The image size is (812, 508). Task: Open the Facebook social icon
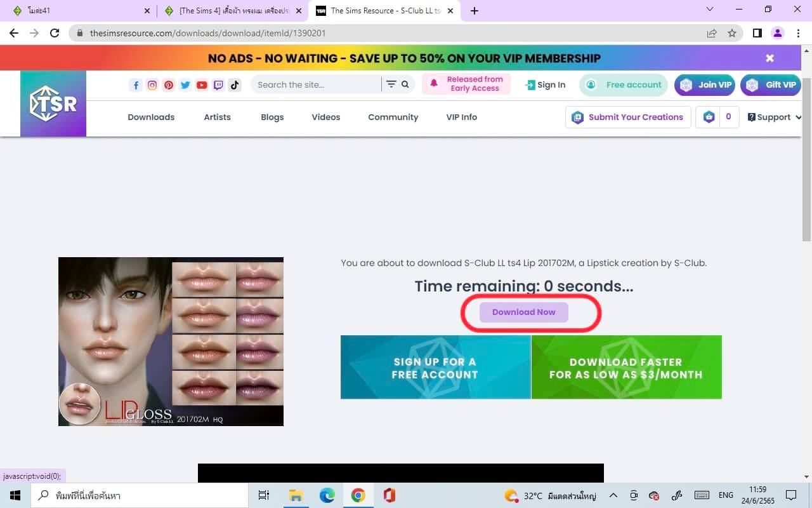[x=135, y=85]
